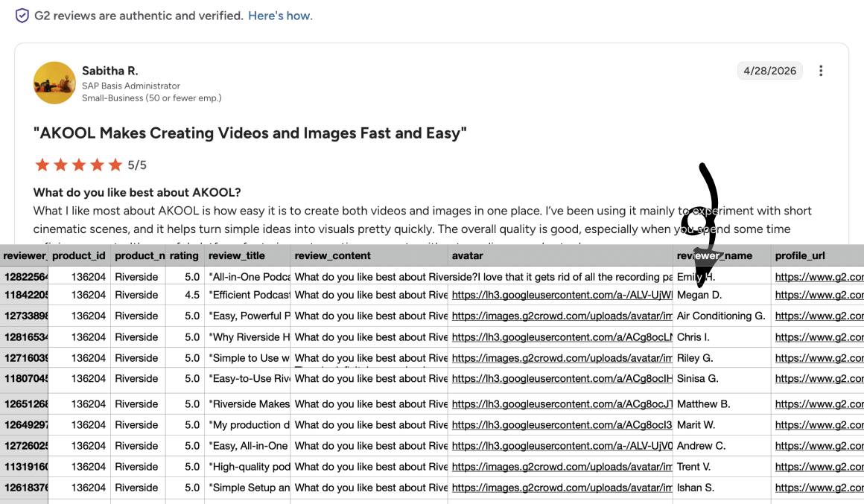Click the G2 verified shield icon
This screenshot has width=864, height=504.
[x=22, y=16]
